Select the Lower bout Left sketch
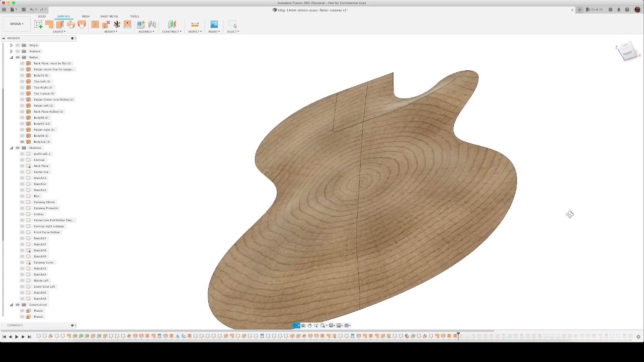Screen dimensions: 644x362 44,287
